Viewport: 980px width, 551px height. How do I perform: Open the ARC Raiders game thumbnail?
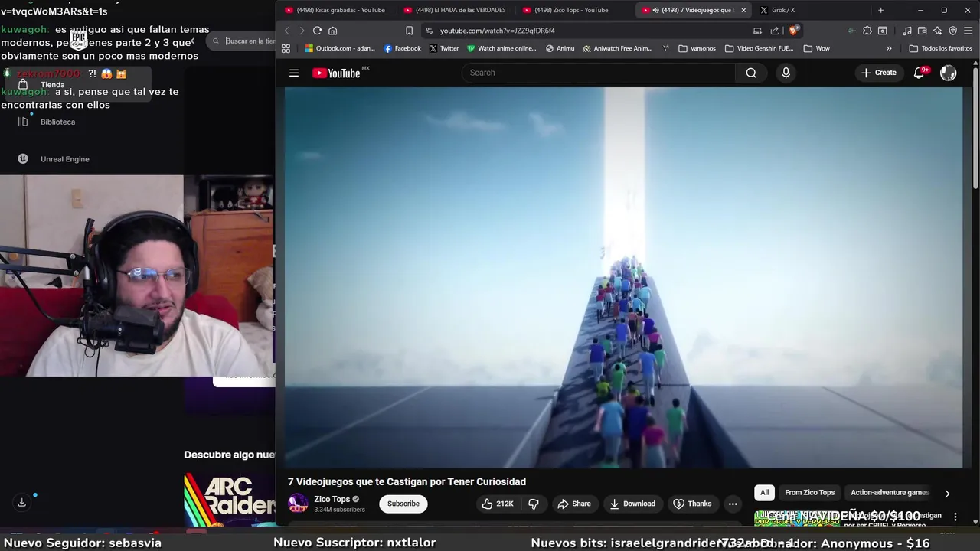230,500
